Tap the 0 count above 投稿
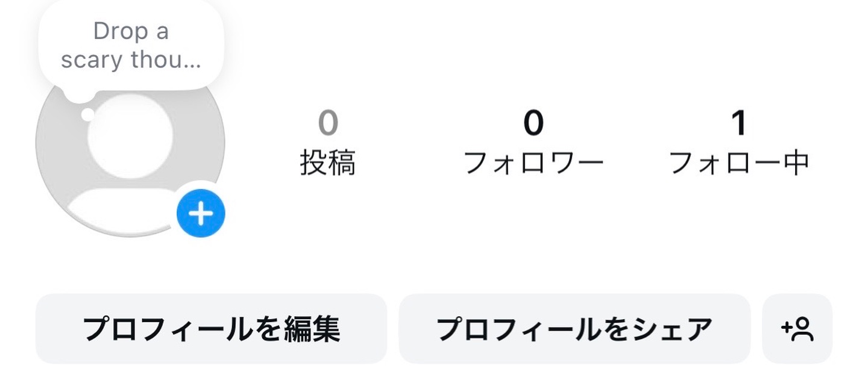Viewport: 868px width, 392px height. coord(328,123)
